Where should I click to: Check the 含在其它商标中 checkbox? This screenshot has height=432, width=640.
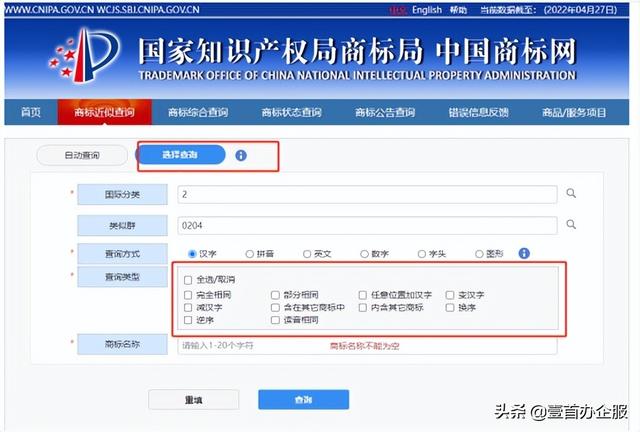(x=275, y=307)
